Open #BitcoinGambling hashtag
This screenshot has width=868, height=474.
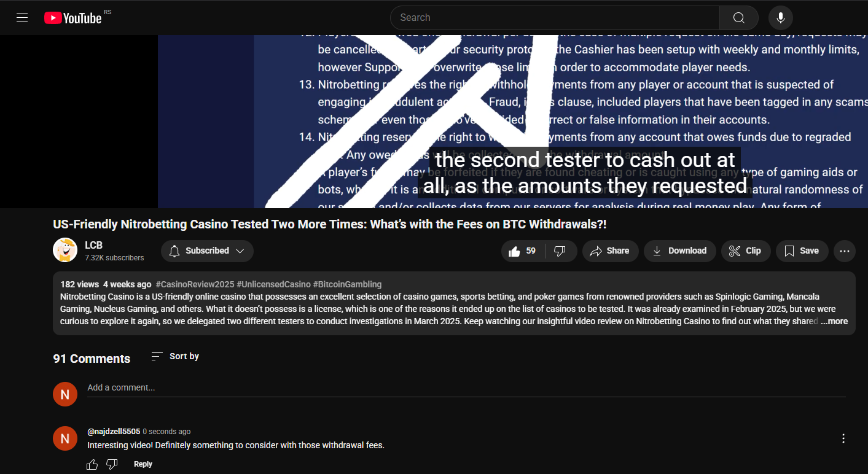[347, 284]
